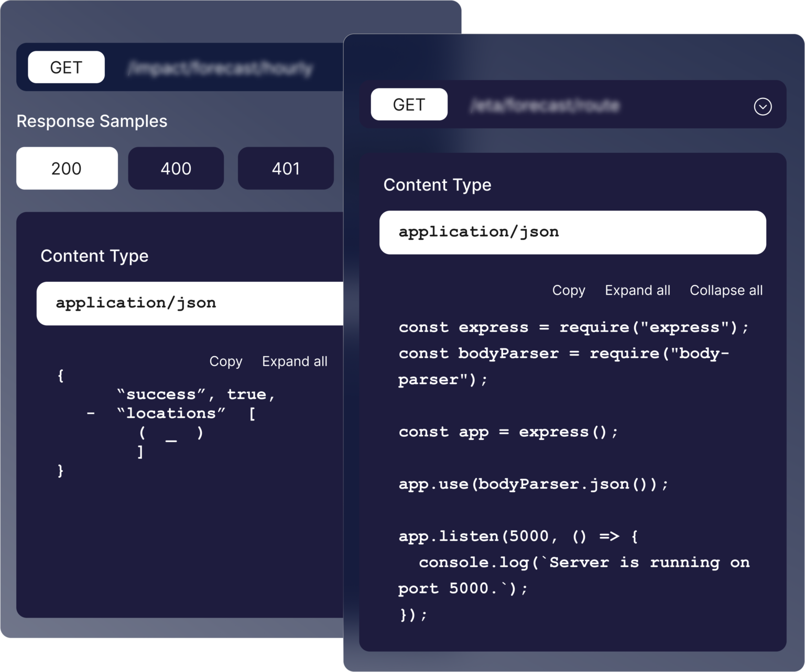Screen dimensions: 805x672
Task: Click the Content Type label in the front panel
Action: click(437, 185)
